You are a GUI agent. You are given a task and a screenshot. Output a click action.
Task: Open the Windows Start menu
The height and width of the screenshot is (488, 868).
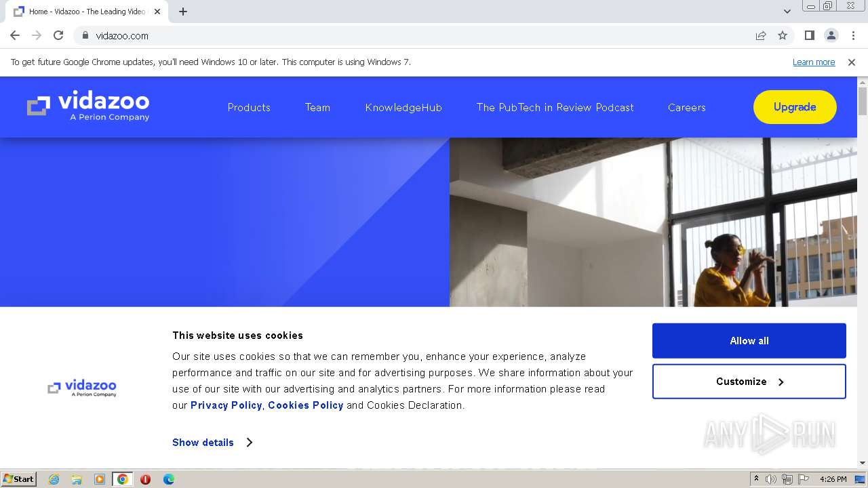tap(19, 479)
